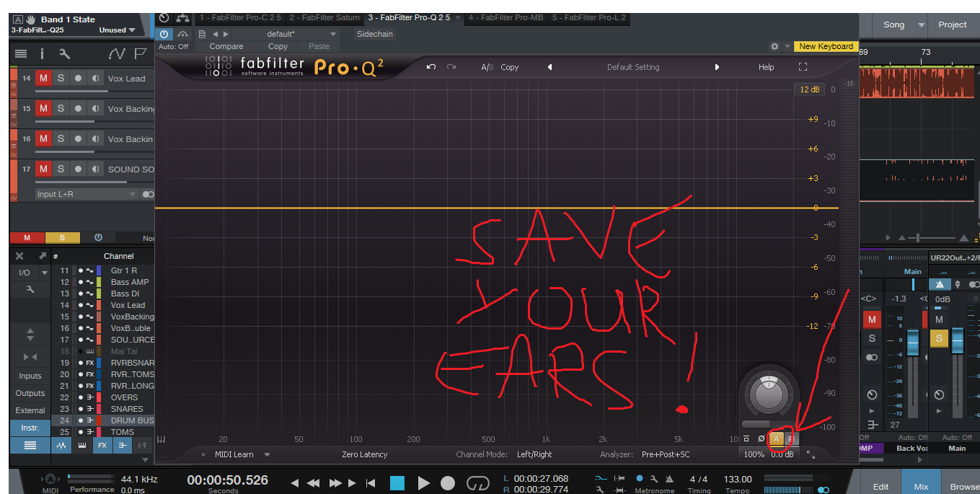The image size is (980, 494).
Task: Solo track 16 Vox Backin
Action: click(61, 138)
